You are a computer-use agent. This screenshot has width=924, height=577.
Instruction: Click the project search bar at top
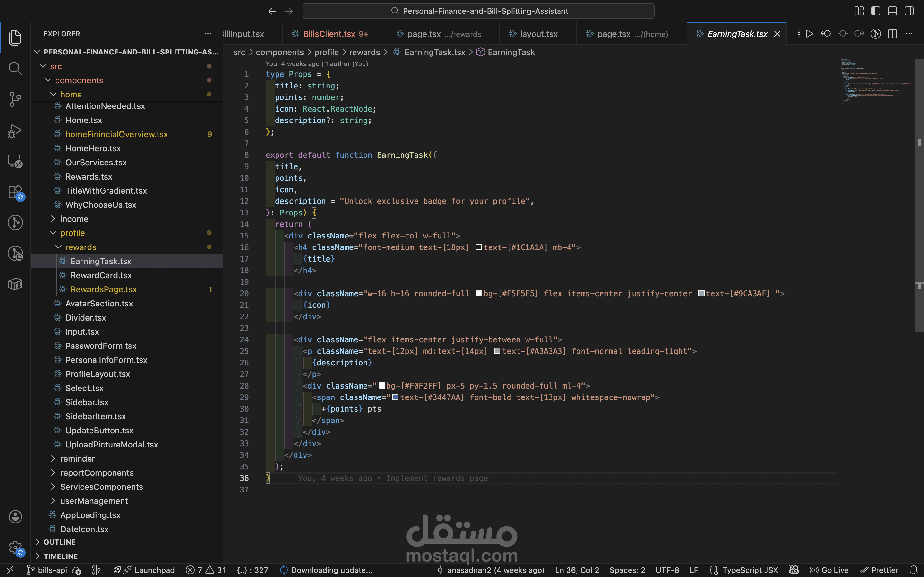tap(478, 11)
